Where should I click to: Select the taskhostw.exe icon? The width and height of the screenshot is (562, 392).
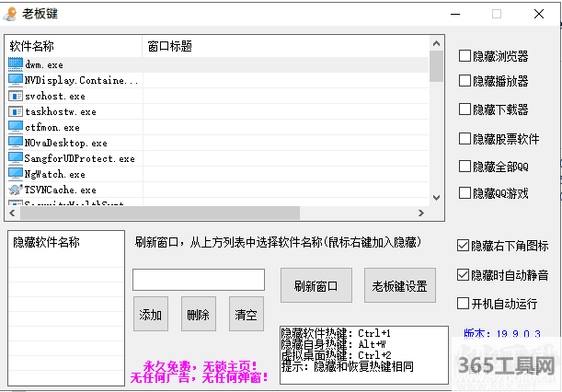click(15, 111)
